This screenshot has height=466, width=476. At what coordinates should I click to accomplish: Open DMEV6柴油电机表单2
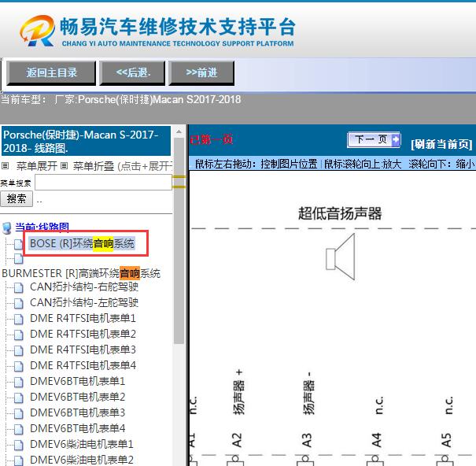82,460
